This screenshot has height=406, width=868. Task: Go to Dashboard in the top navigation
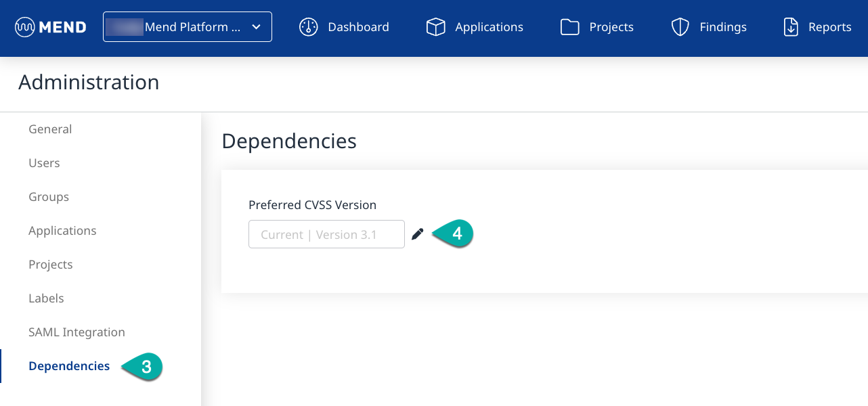coord(358,27)
